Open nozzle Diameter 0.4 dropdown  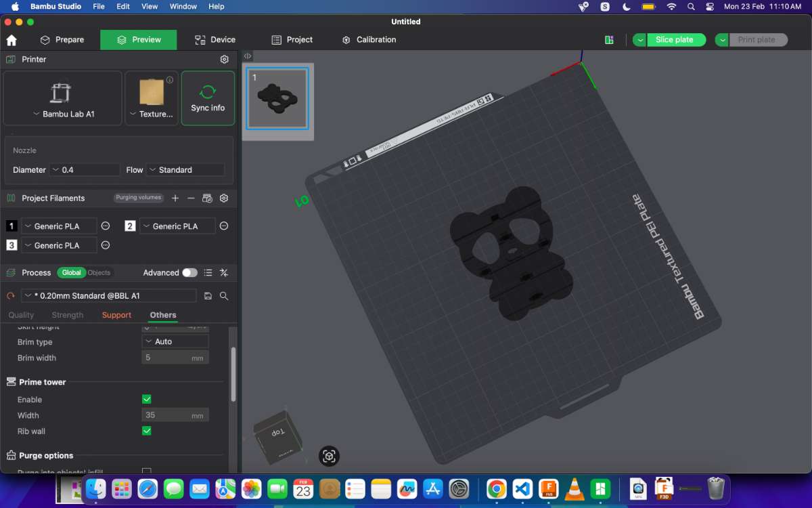(x=85, y=170)
